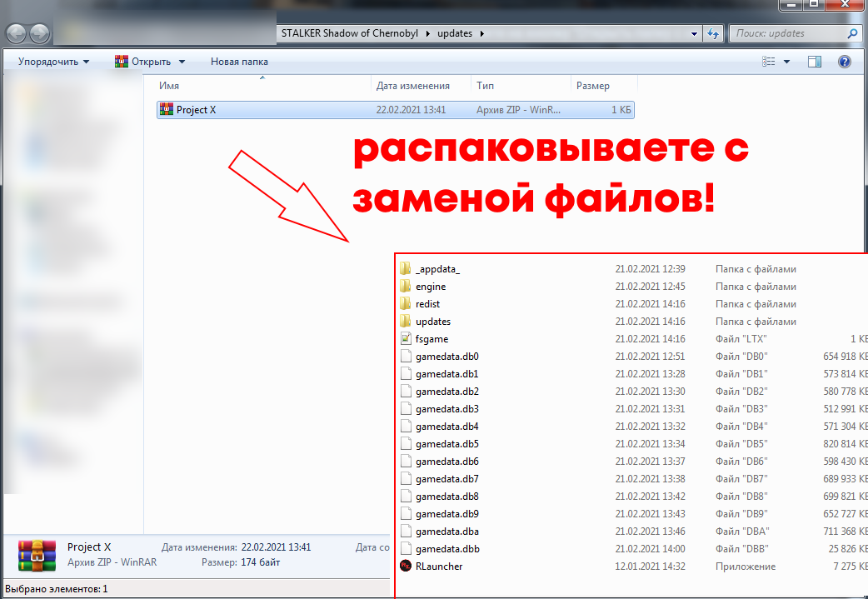Open the Help question mark icon
This screenshot has height=599, width=868.
coord(844,62)
